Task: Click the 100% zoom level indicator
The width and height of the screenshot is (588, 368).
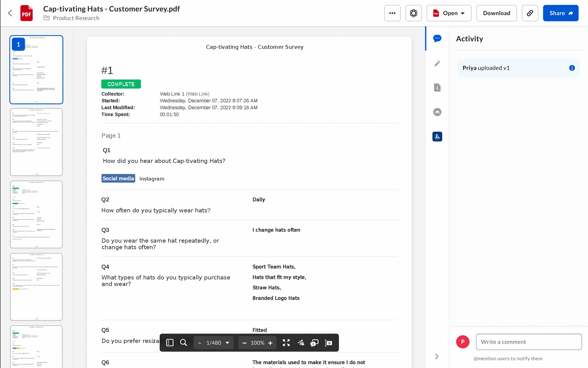Action: point(257,343)
